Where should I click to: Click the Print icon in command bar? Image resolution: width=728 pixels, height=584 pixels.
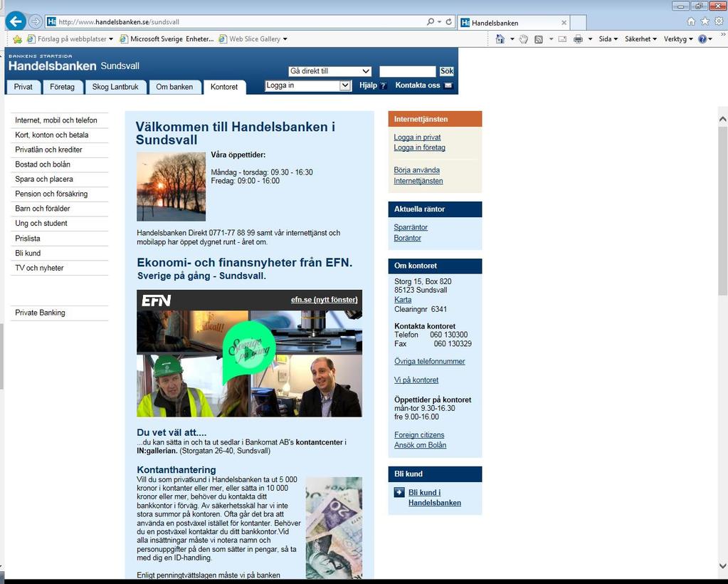click(x=578, y=39)
